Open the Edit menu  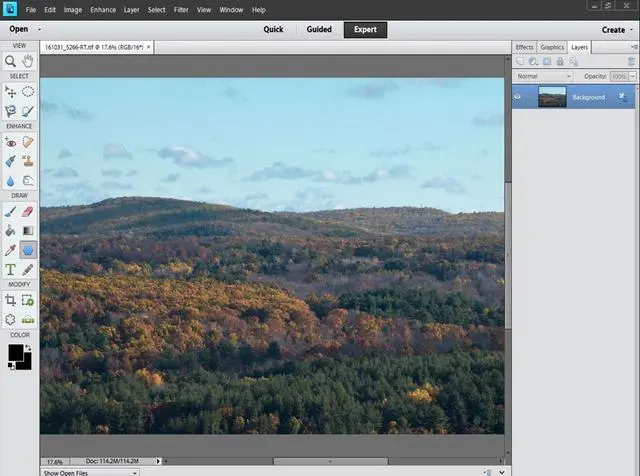pyautogui.click(x=50, y=10)
